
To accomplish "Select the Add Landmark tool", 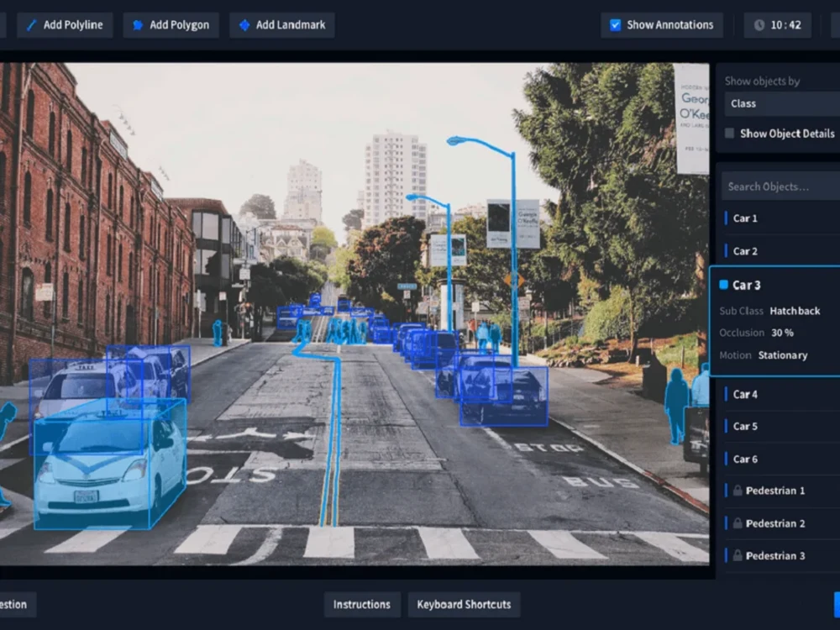I will click(282, 24).
